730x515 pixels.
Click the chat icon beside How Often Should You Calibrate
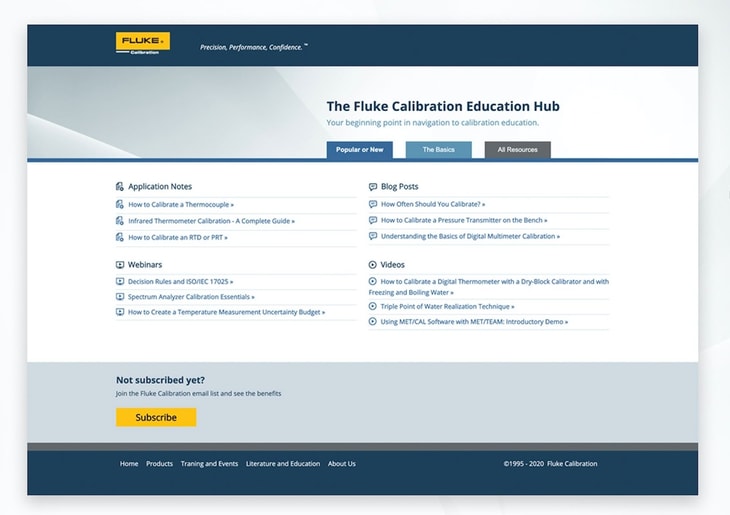pyautogui.click(x=372, y=204)
